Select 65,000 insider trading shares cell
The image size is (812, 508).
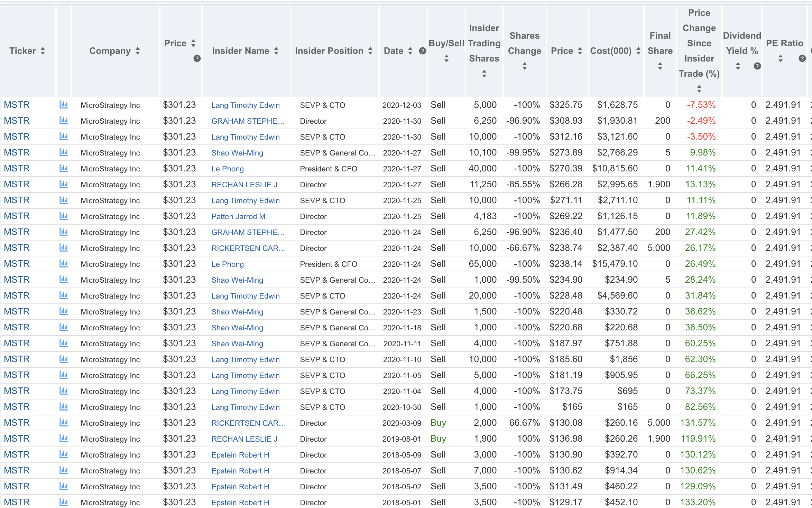click(x=482, y=264)
